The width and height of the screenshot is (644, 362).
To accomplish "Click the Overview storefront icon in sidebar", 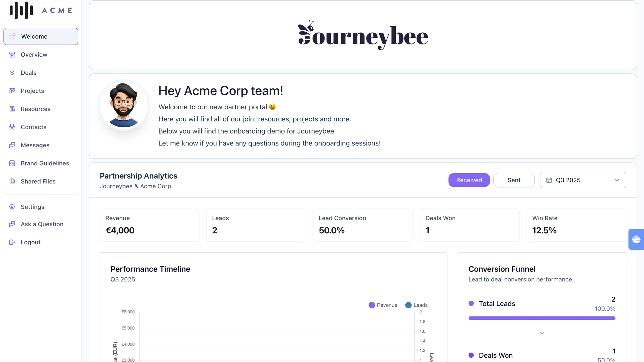I will point(12,55).
